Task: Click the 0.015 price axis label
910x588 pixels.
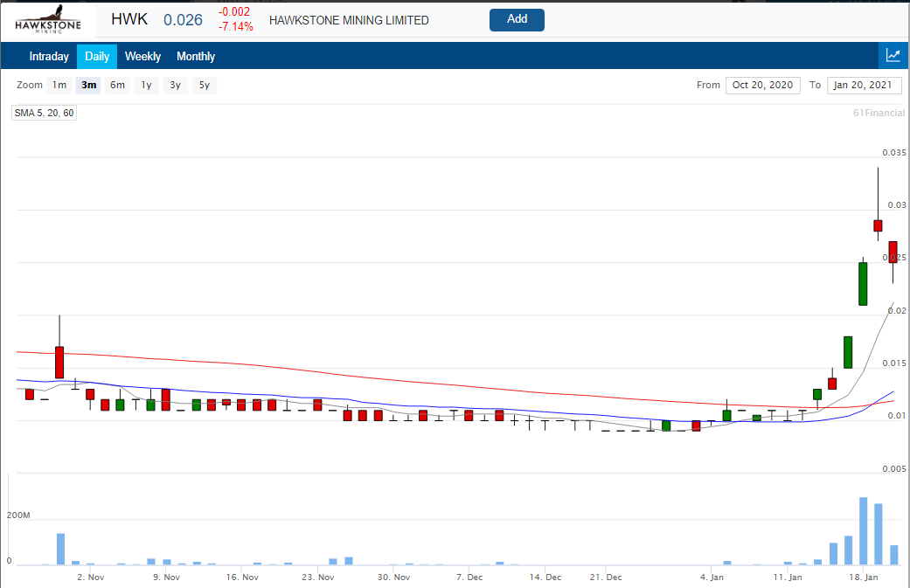Action: tap(893, 363)
